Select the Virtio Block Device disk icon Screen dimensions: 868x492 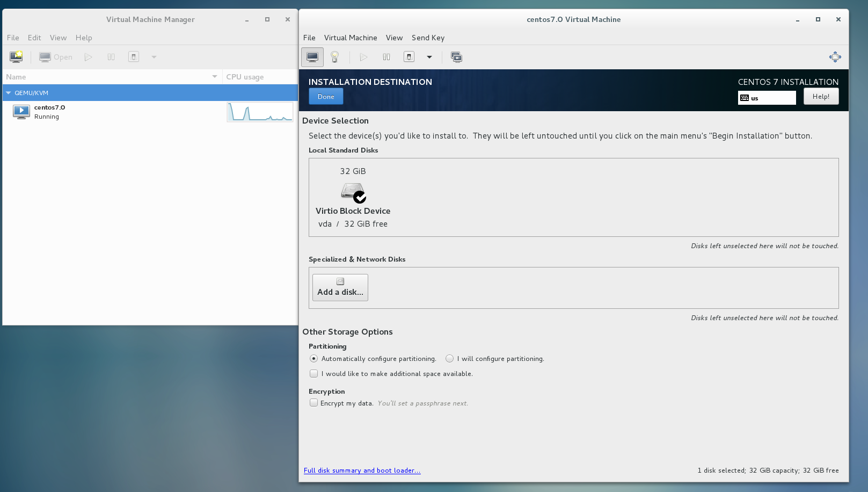click(x=354, y=192)
